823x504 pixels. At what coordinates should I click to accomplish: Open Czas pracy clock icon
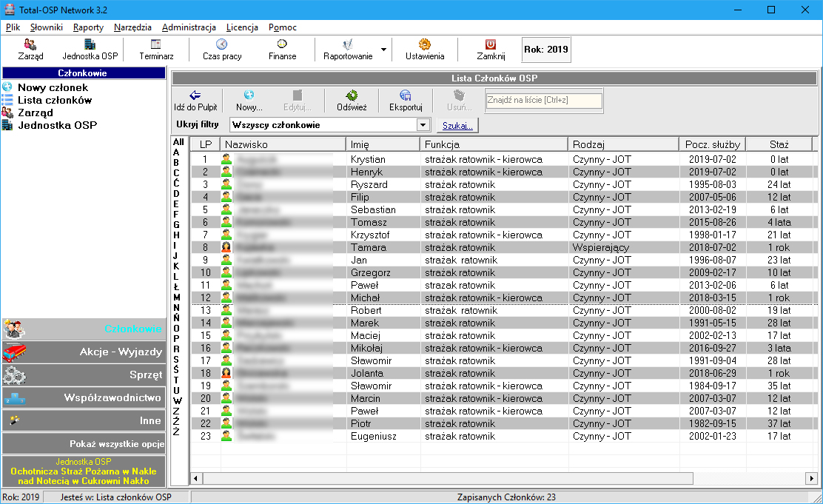222,44
